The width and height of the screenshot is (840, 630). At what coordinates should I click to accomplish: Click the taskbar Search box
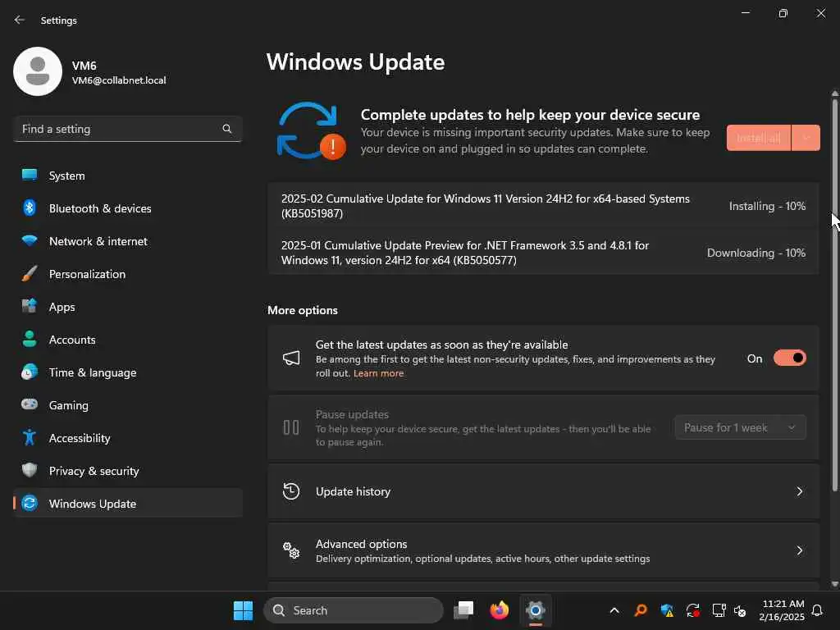coord(354,610)
